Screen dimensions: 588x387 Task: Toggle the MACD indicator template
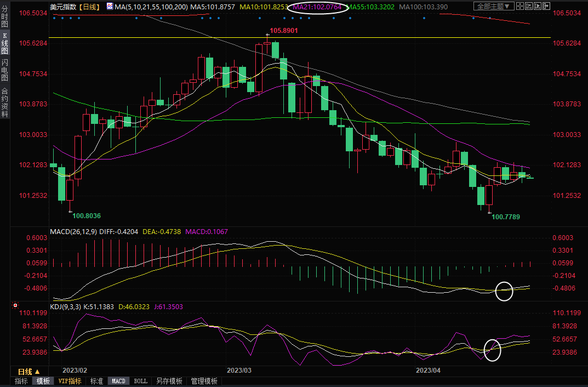[118, 381]
